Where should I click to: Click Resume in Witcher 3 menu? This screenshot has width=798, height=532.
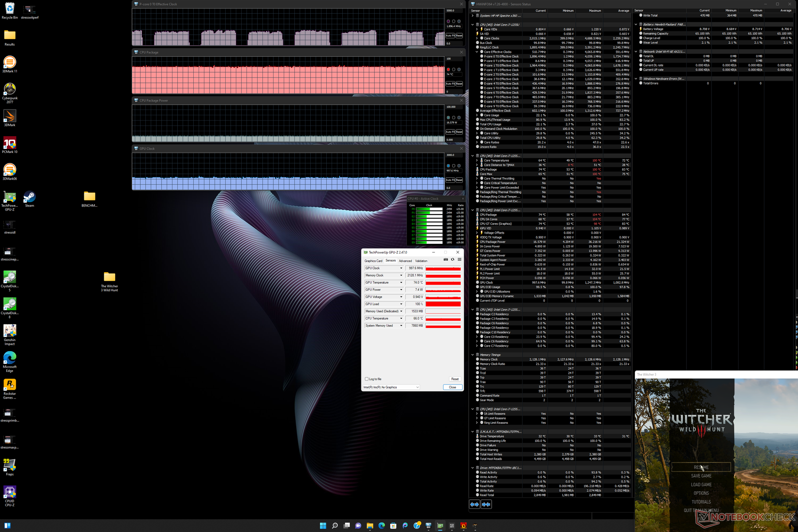click(x=701, y=467)
